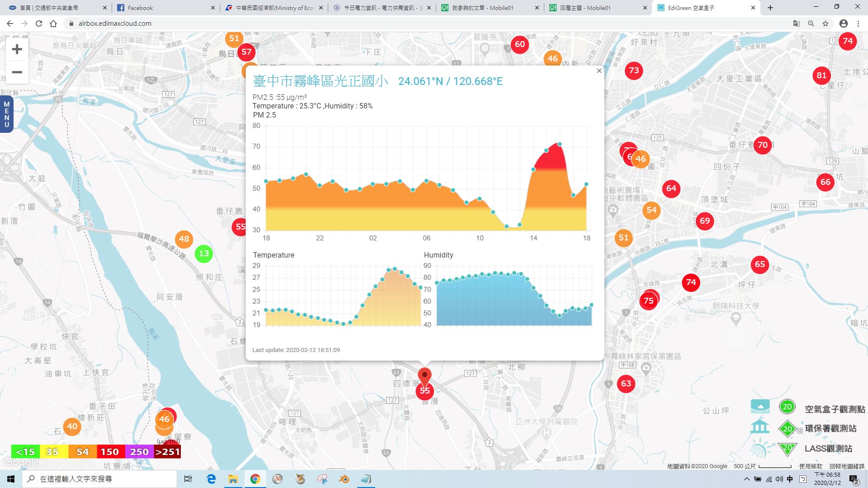Click station title 臺中市霧峰區光正國小
The height and width of the screenshot is (488, 868).
click(321, 81)
